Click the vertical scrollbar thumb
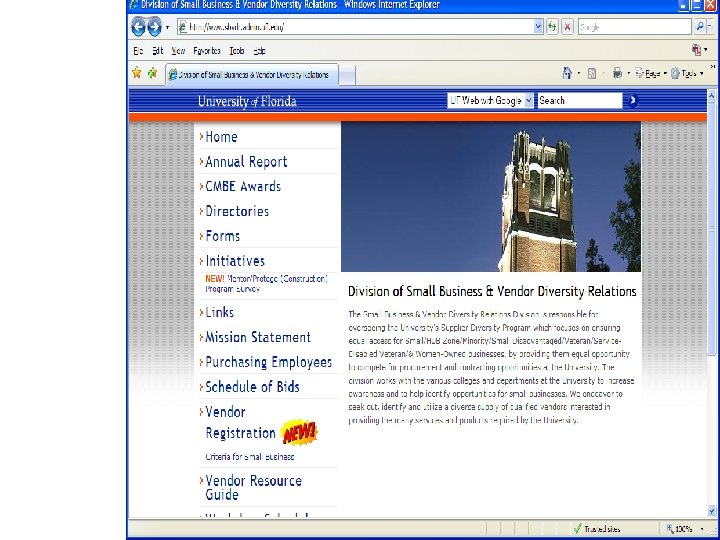 click(712, 229)
